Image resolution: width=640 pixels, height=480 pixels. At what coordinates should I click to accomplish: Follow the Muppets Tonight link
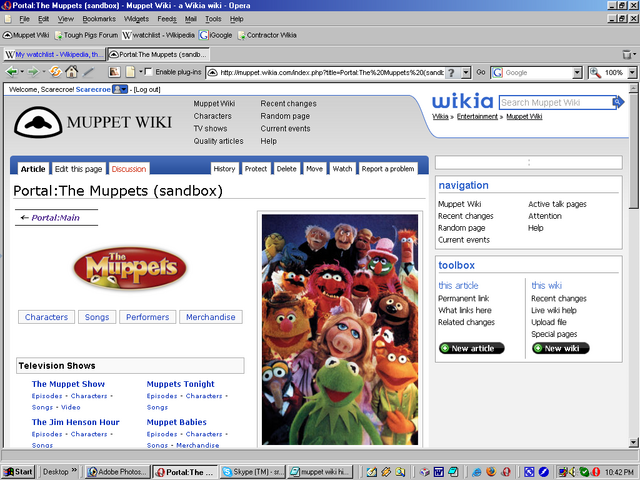point(180,384)
